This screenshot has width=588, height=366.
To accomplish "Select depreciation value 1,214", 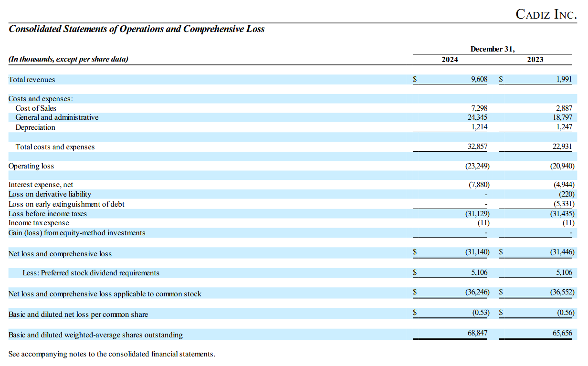I will click(479, 127).
